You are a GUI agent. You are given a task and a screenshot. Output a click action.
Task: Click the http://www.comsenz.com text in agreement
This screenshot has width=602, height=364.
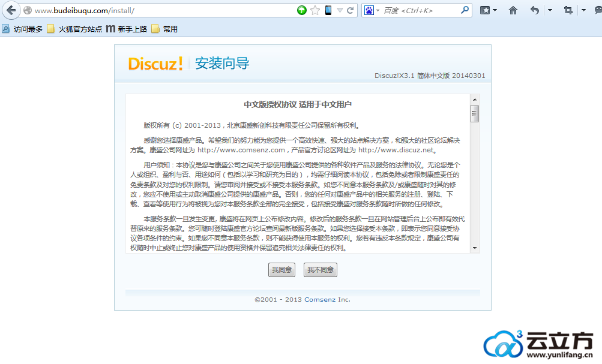(241, 150)
